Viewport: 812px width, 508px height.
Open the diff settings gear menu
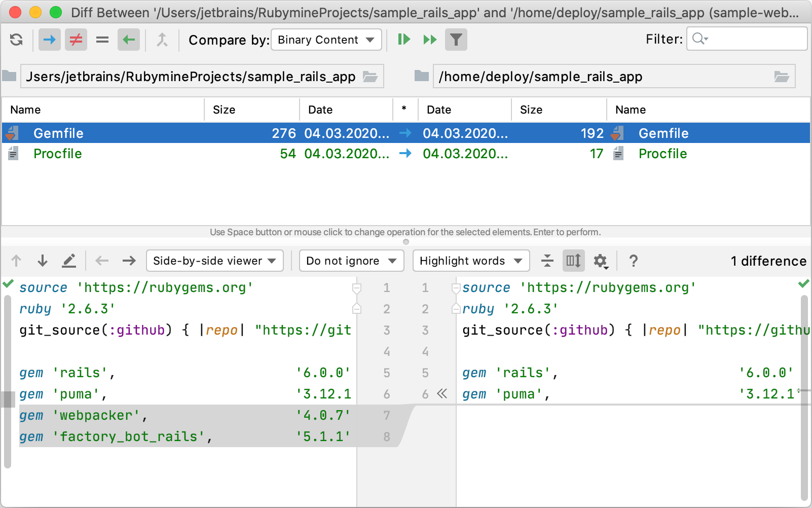click(x=601, y=261)
